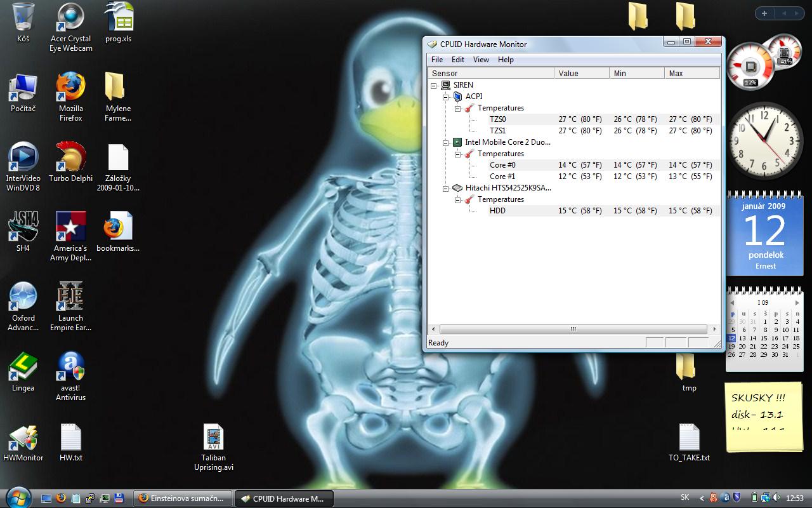This screenshot has width=812, height=508.
Task: Open the Edit menu in Hardware Monitor
Action: [458, 60]
